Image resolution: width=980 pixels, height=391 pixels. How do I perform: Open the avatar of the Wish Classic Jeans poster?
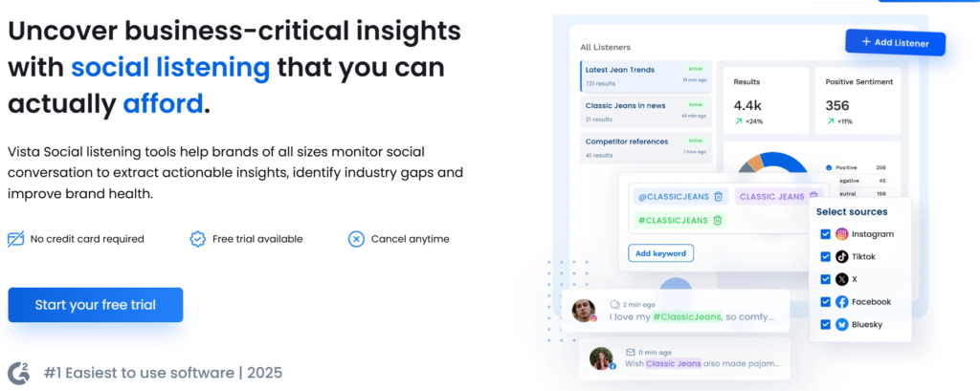(x=602, y=358)
